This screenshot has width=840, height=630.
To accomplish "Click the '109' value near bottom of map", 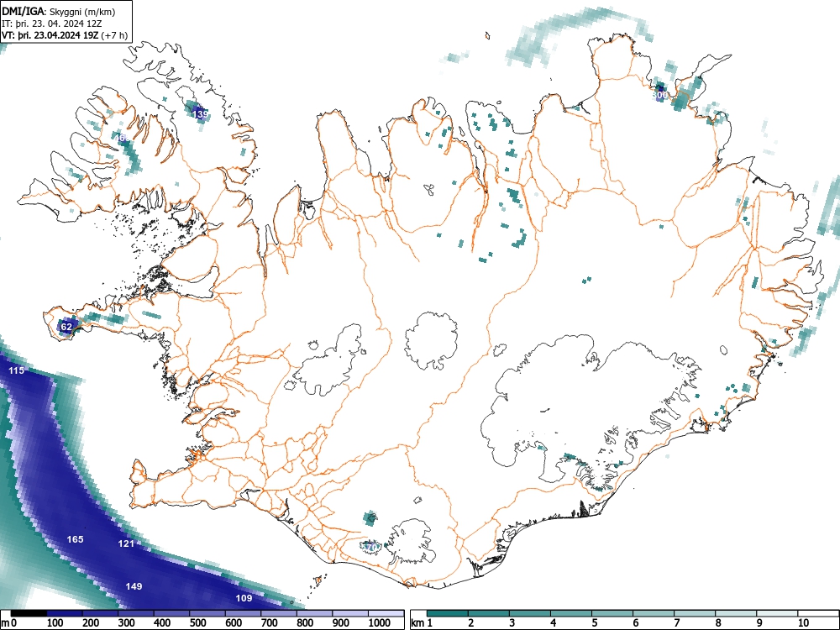I will (x=244, y=598).
